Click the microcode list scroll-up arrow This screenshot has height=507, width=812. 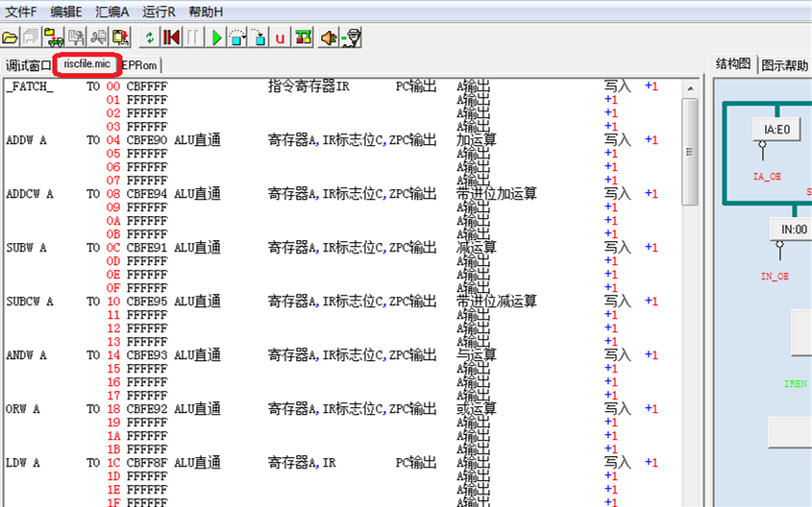[690, 87]
